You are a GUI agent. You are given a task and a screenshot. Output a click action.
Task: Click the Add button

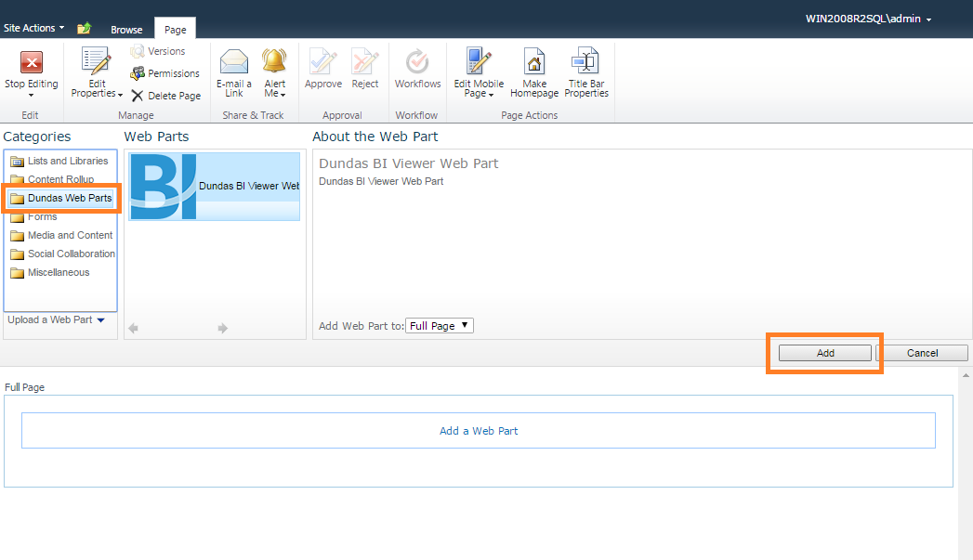pyautogui.click(x=824, y=353)
